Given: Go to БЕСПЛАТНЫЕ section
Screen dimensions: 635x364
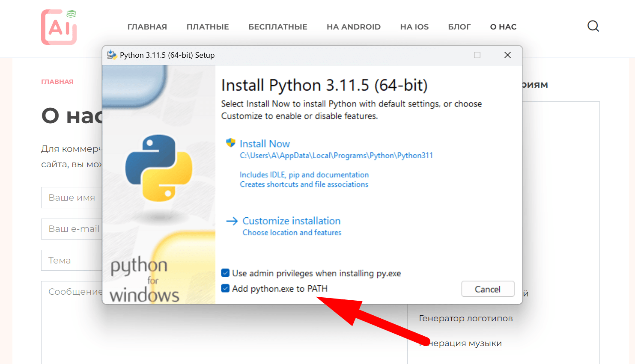Looking at the screenshot, I should (277, 27).
